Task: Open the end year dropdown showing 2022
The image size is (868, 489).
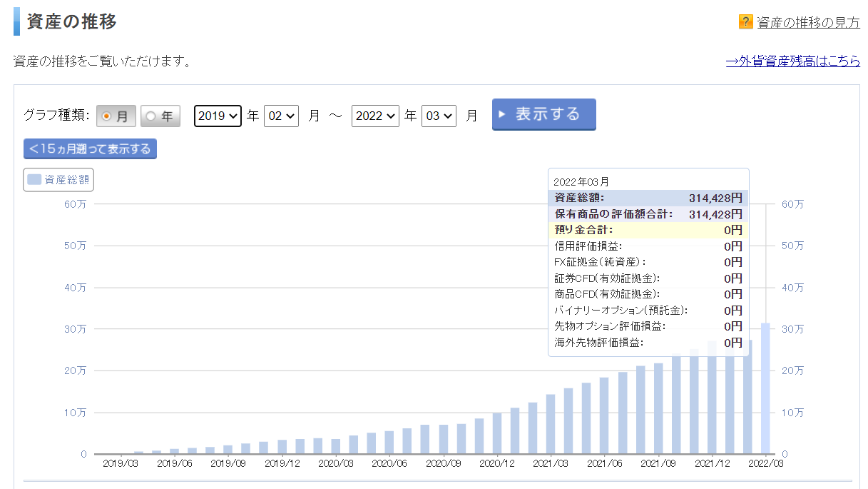Action: click(375, 116)
